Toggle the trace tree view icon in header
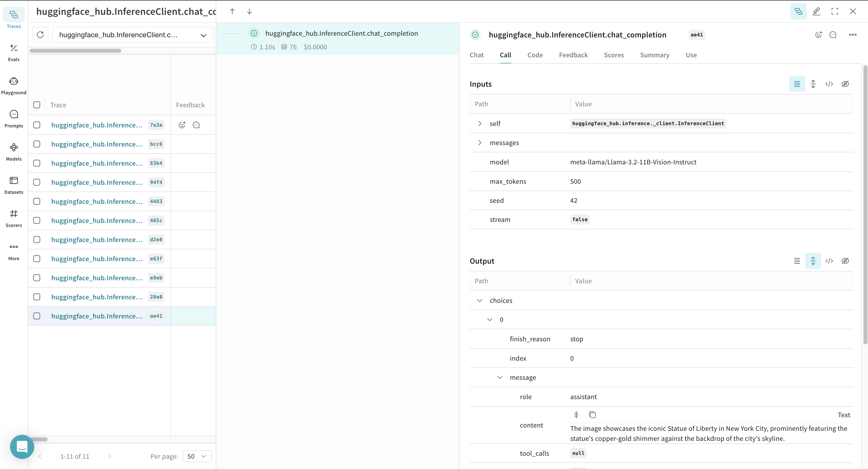The image size is (868, 469). 798,12
